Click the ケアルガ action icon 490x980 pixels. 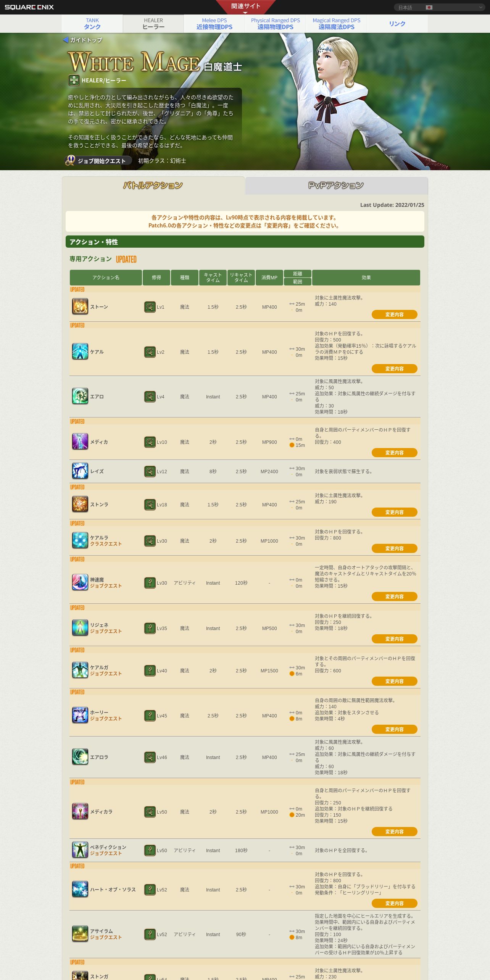pyautogui.click(x=80, y=671)
